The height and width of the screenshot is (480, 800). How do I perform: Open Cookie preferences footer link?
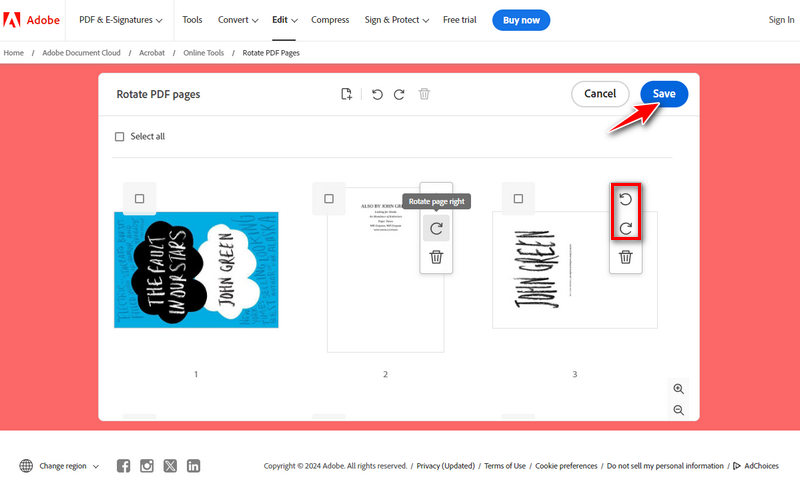tap(566, 466)
